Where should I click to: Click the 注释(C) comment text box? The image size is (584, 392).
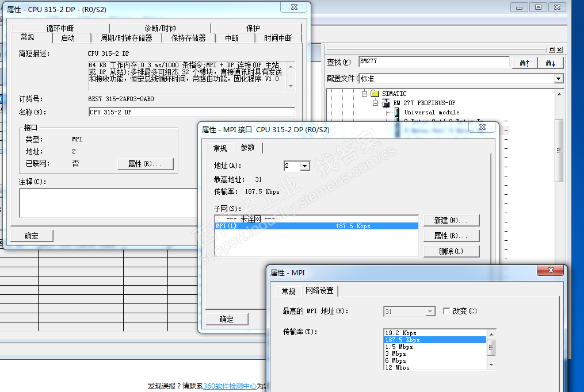tap(109, 203)
